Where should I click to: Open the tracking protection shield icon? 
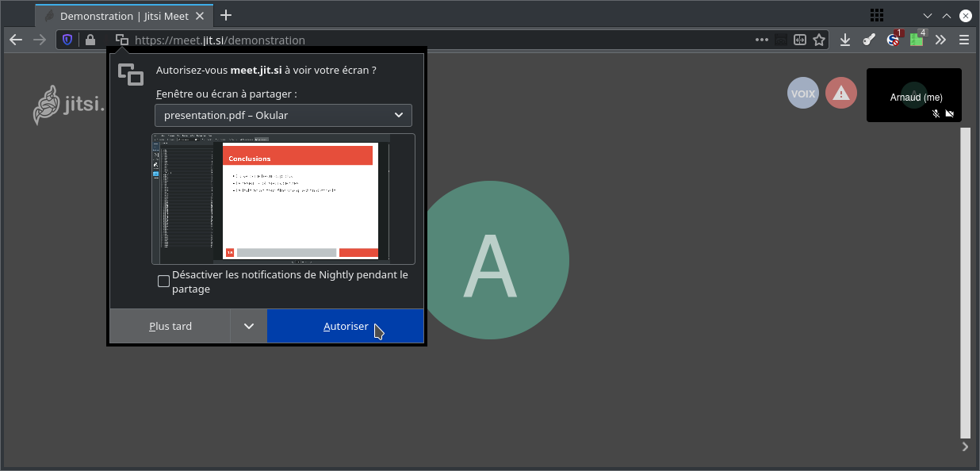click(x=67, y=40)
